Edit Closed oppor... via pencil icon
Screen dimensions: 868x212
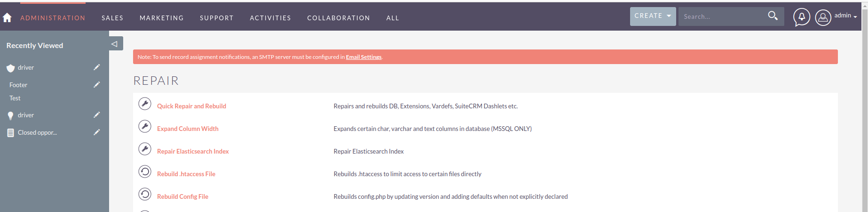(97, 132)
